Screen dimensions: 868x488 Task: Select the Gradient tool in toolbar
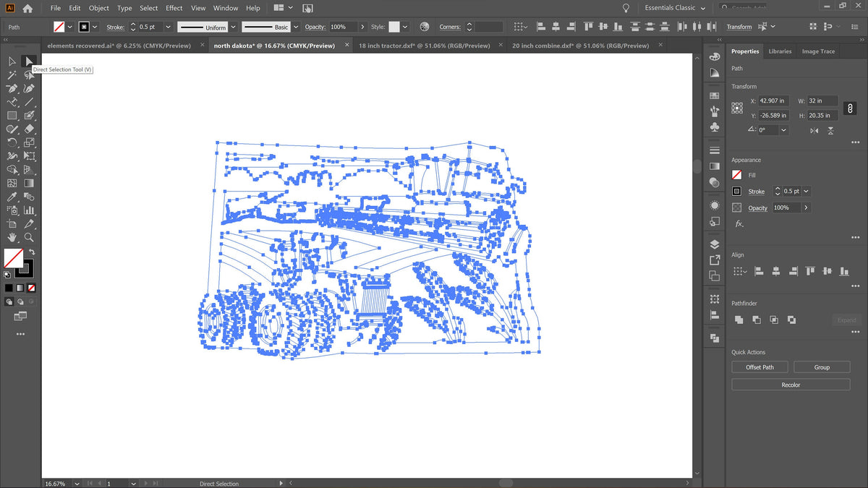[x=29, y=183]
